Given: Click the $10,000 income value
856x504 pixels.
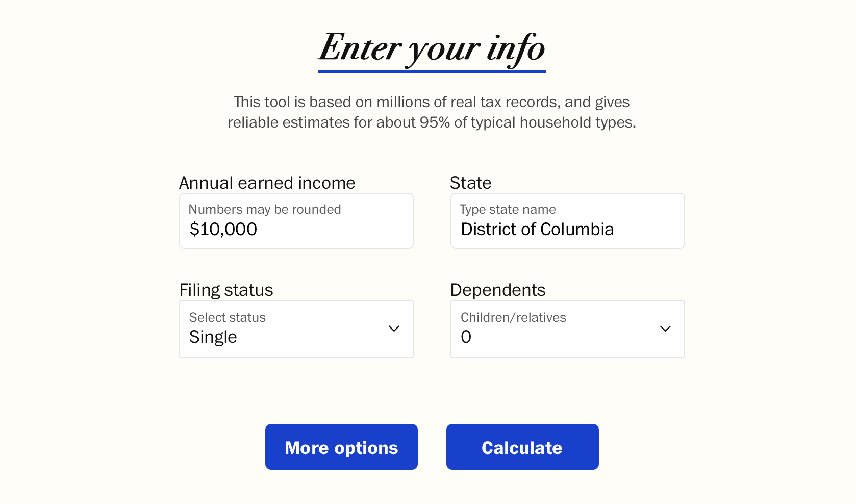Looking at the screenshot, I should [x=223, y=230].
